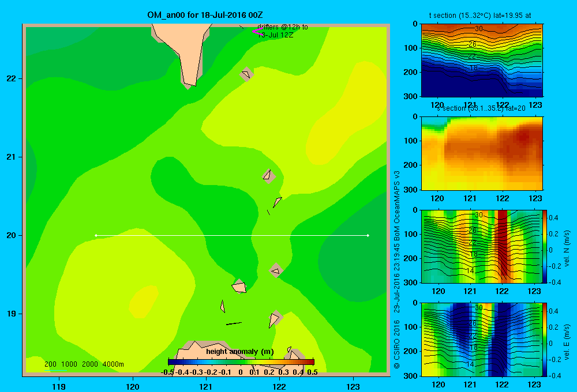
Task: Click the 100 depth label of salinity section
Action: 410,141
